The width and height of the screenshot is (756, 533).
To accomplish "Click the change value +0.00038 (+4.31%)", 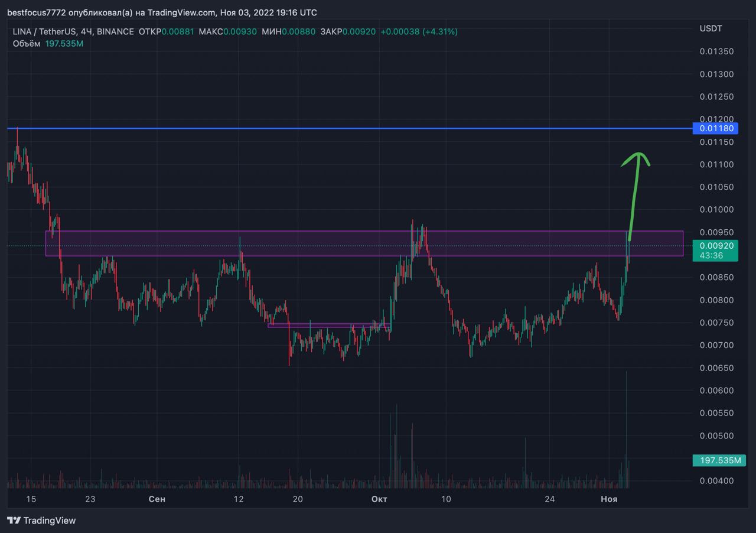I will [419, 31].
